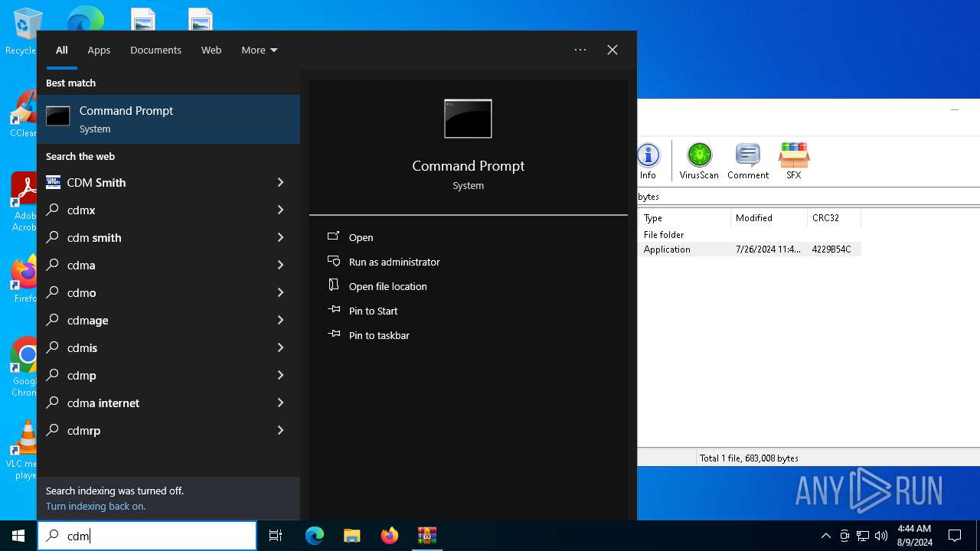The width and height of the screenshot is (980, 551).
Task: Open Task View on the taskbar
Action: (x=276, y=536)
